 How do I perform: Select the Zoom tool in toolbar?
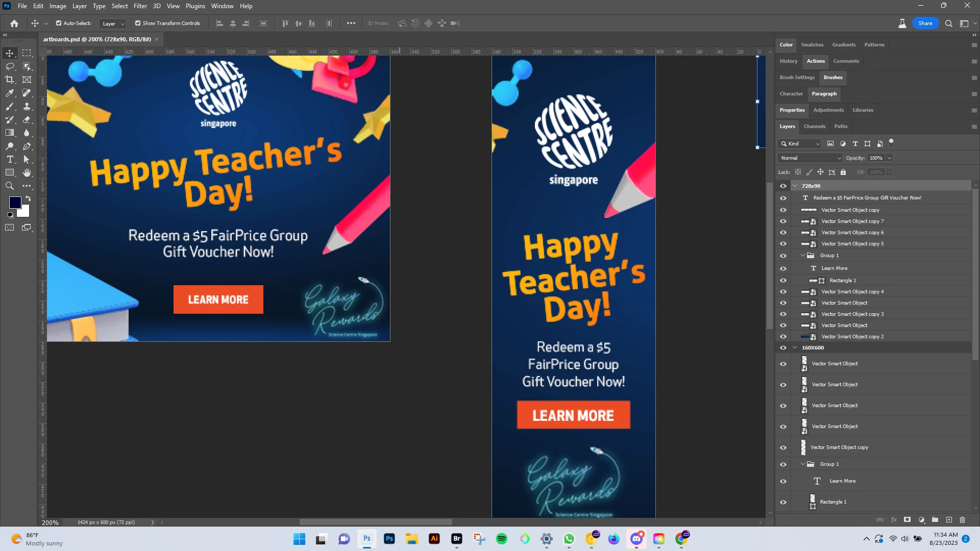[10, 186]
